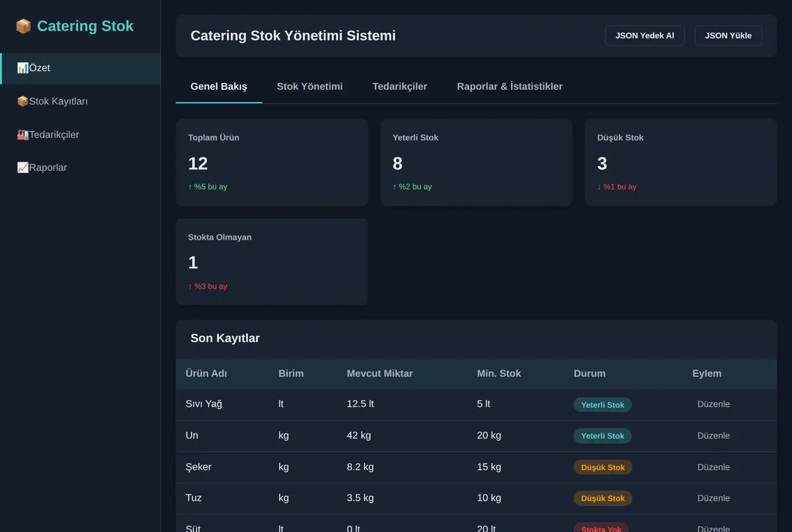The height and width of the screenshot is (532, 792).
Task: Edit the Un row with Düzenle
Action: [x=713, y=436]
